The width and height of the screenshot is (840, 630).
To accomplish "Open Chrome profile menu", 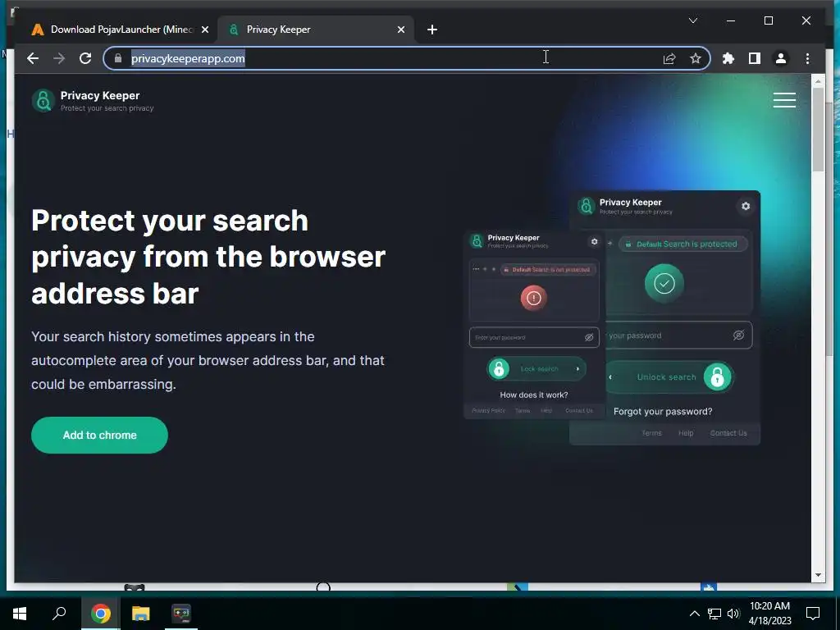I will pyautogui.click(x=781, y=58).
